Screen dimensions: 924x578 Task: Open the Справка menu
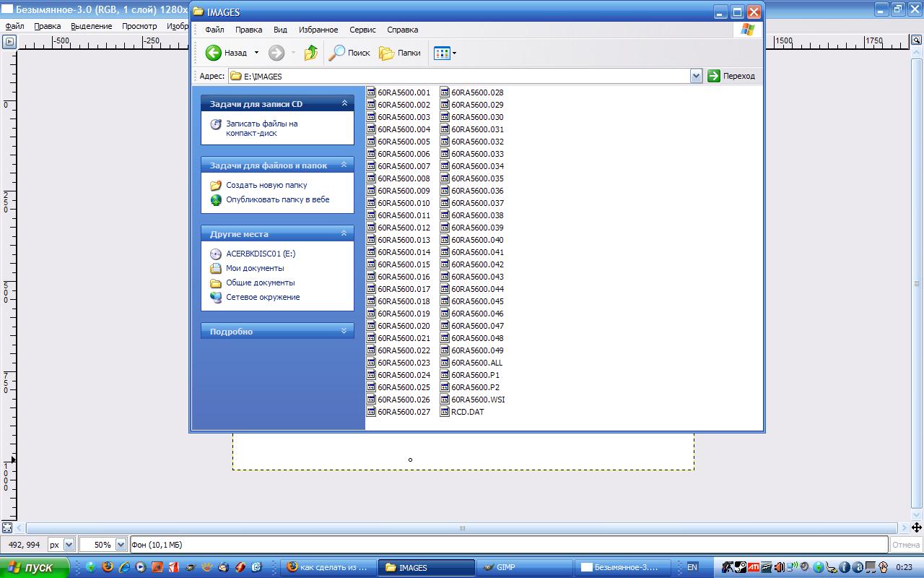point(402,30)
